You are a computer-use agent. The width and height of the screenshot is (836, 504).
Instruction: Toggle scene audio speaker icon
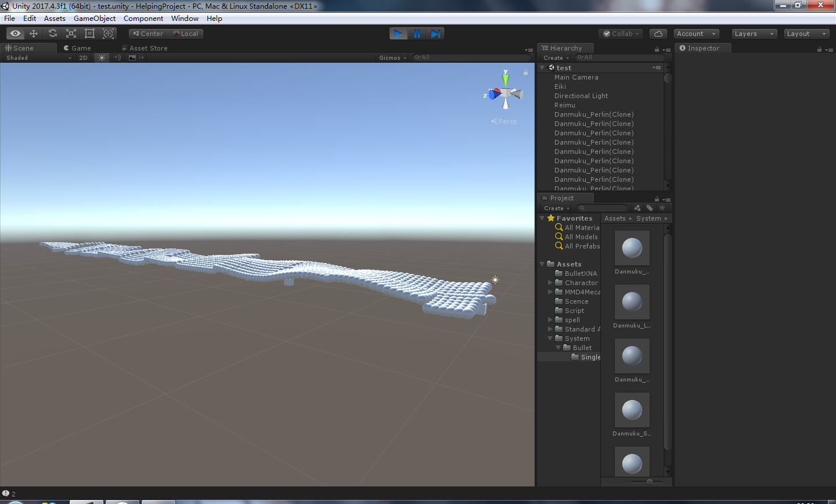pyautogui.click(x=117, y=57)
